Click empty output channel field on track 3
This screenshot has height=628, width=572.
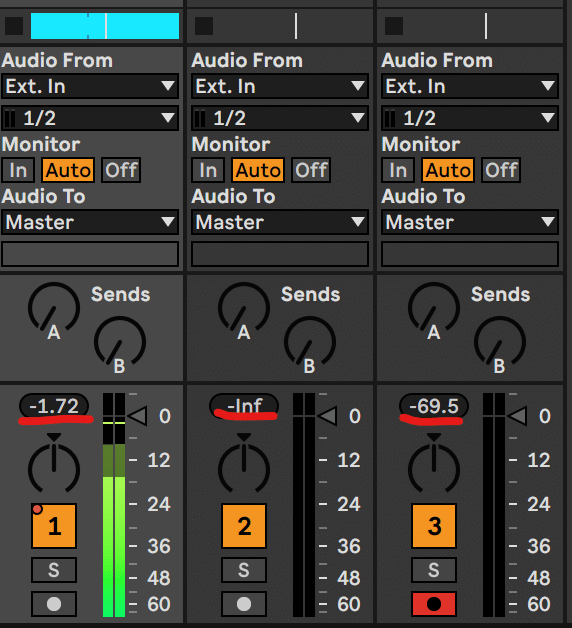click(469, 254)
